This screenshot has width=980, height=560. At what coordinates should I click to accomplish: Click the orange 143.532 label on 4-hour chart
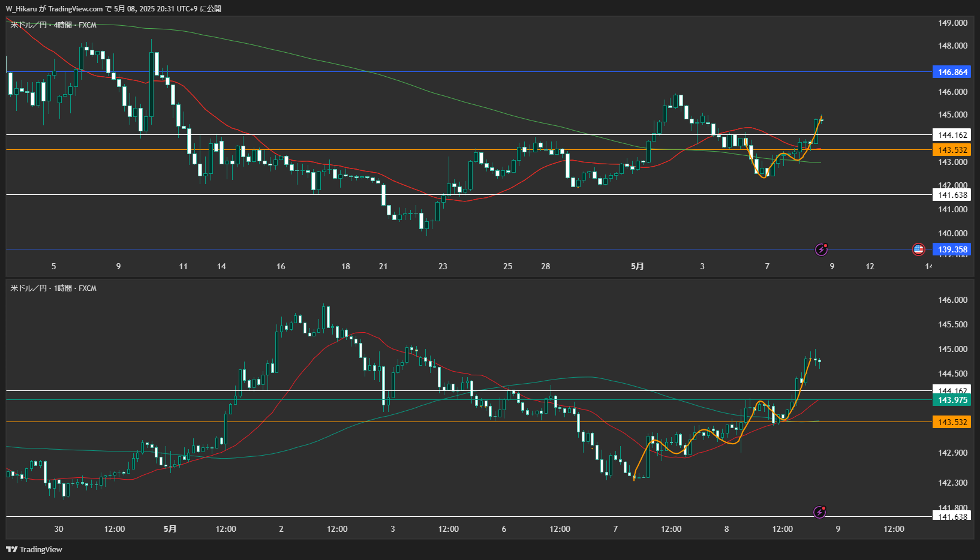click(x=952, y=150)
